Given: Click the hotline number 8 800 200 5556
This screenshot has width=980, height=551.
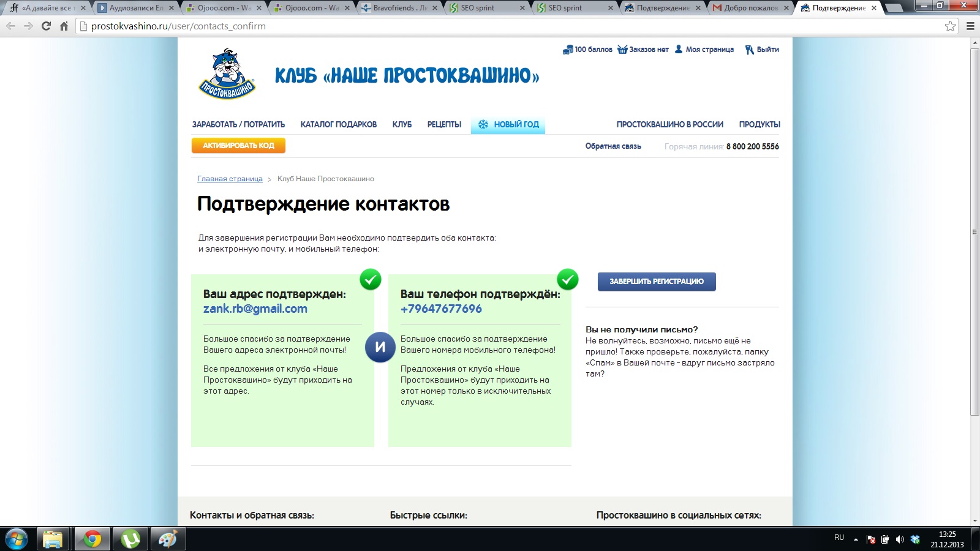Looking at the screenshot, I should (753, 146).
